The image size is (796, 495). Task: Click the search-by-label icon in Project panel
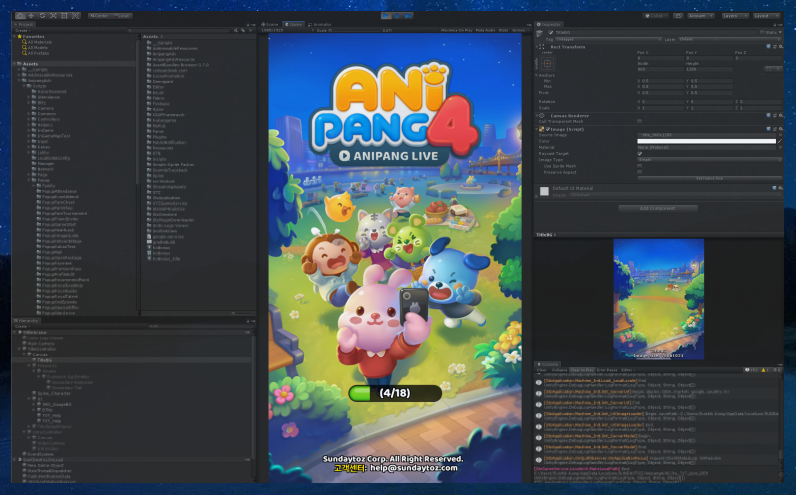pos(243,30)
